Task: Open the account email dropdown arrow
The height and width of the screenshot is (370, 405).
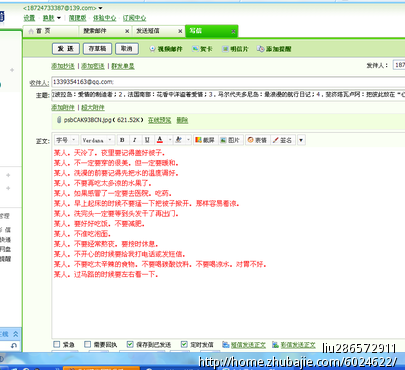Action: point(101,8)
